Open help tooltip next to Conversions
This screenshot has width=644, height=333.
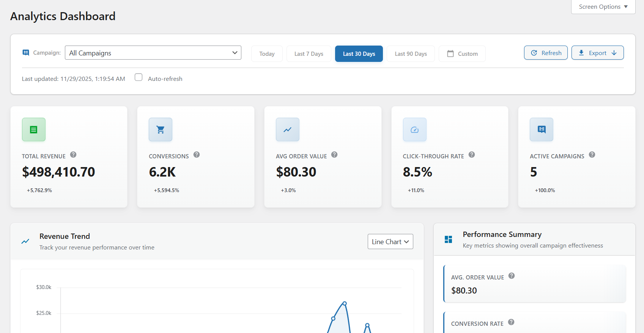coord(197,155)
